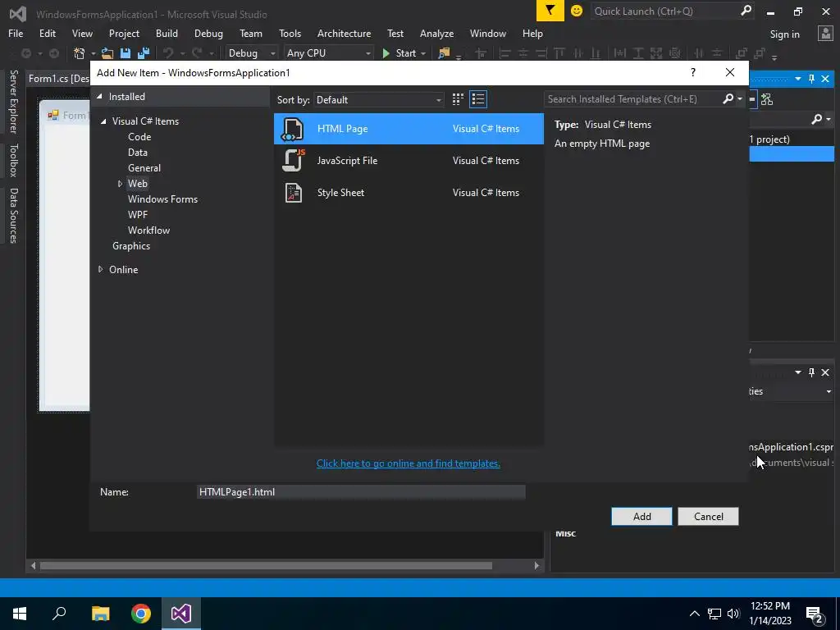The height and width of the screenshot is (630, 840).
Task: Click the dialog help question mark
Action: coord(692,72)
